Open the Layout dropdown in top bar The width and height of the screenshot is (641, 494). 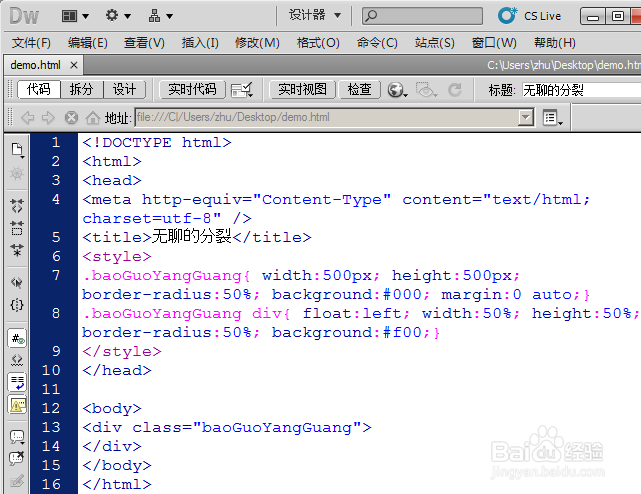tap(75, 16)
